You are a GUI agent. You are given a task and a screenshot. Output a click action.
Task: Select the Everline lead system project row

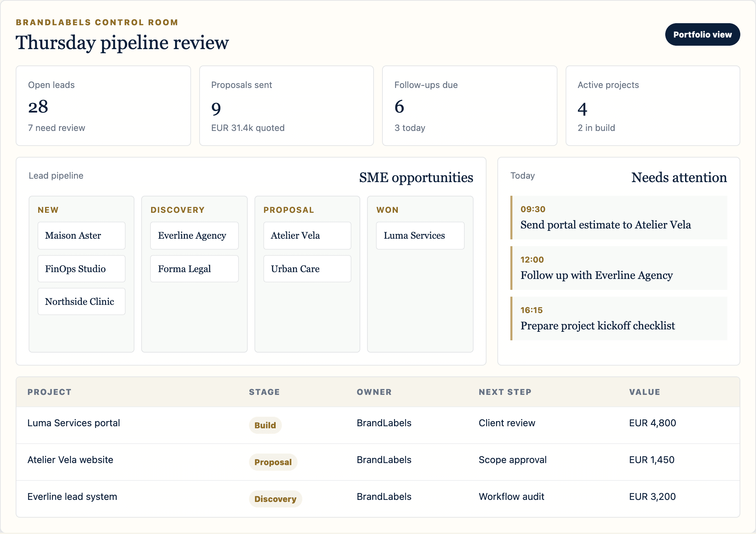tap(378, 499)
